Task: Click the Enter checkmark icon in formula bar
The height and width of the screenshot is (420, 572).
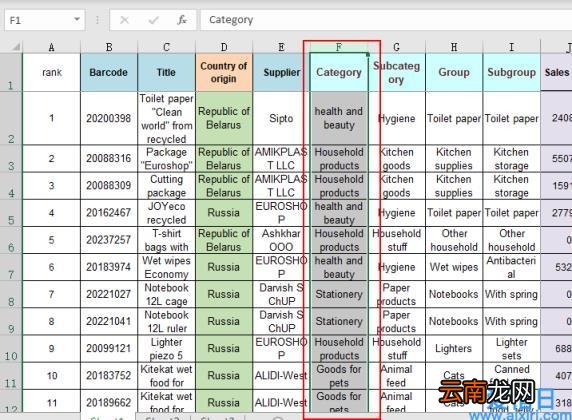Action: (x=153, y=20)
